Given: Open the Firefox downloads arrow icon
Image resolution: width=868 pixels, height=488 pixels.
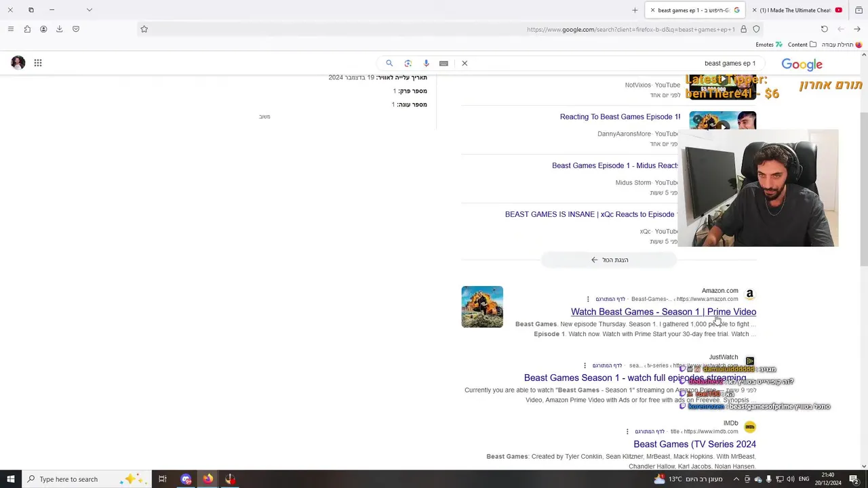Looking at the screenshot, I should coord(59,29).
